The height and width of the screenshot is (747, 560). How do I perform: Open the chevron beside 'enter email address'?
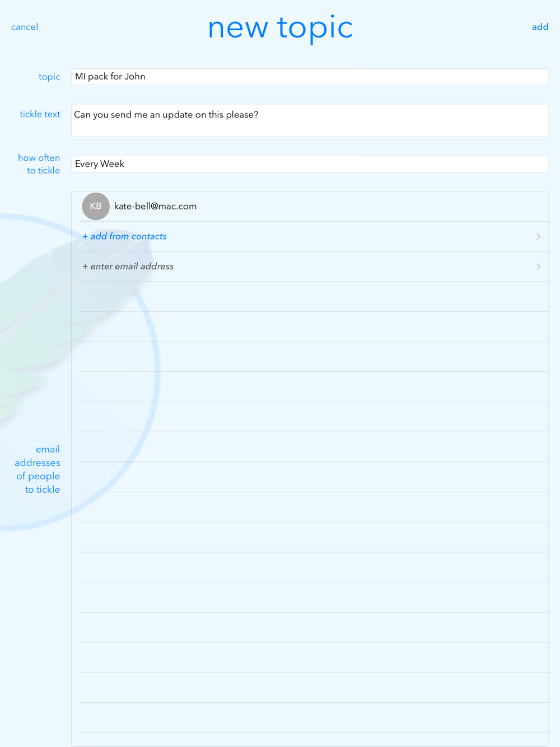coord(538,267)
